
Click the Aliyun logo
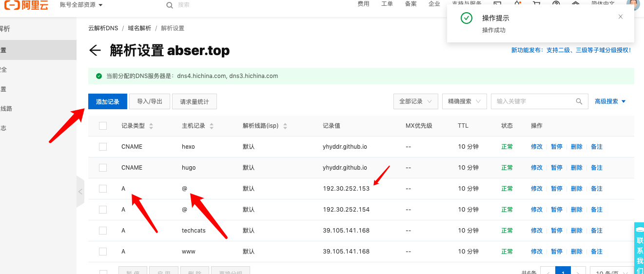pyautogui.click(x=26, y=5)
